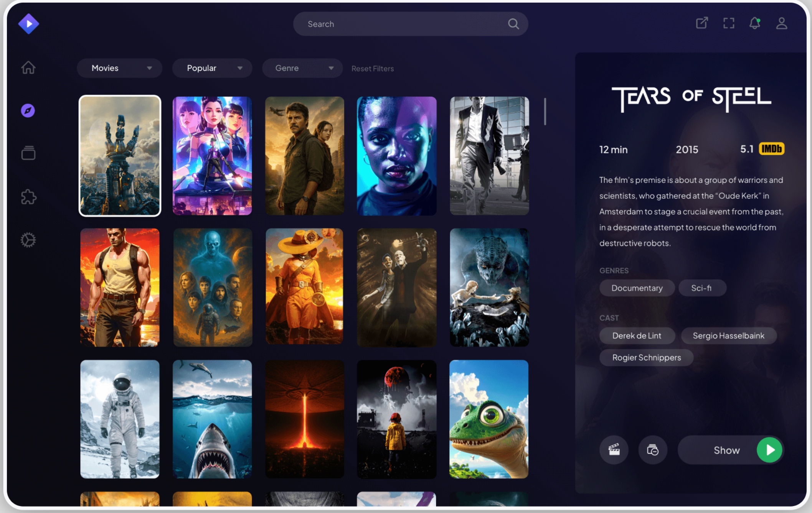Expand the Movies type dropdown
The height and width of the screenshot is (513, 812).
119,68
